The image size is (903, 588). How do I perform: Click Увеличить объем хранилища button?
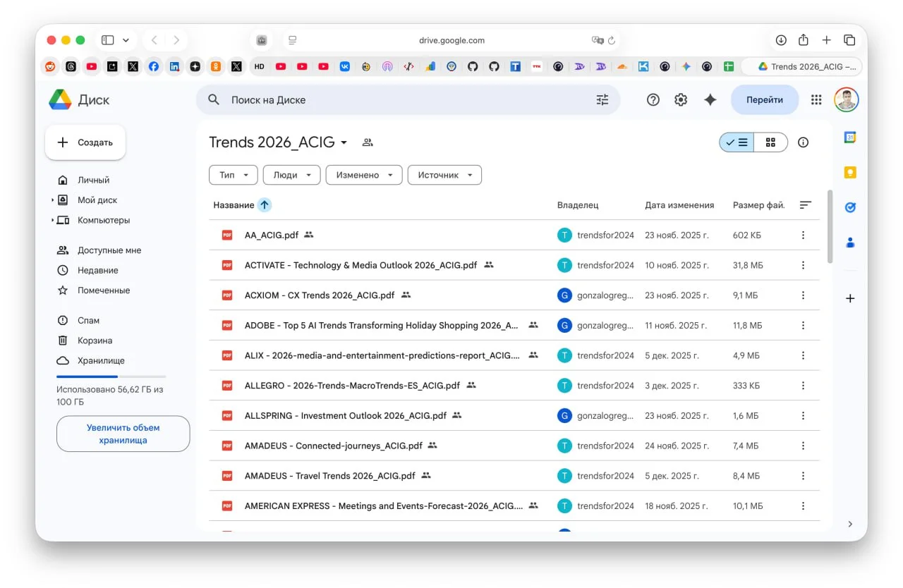(123, 434)
